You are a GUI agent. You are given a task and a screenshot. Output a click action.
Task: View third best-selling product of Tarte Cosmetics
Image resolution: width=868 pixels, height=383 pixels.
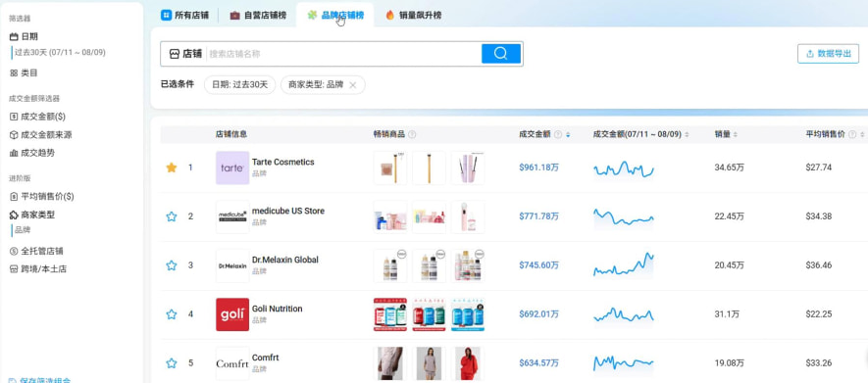point(468,168)
